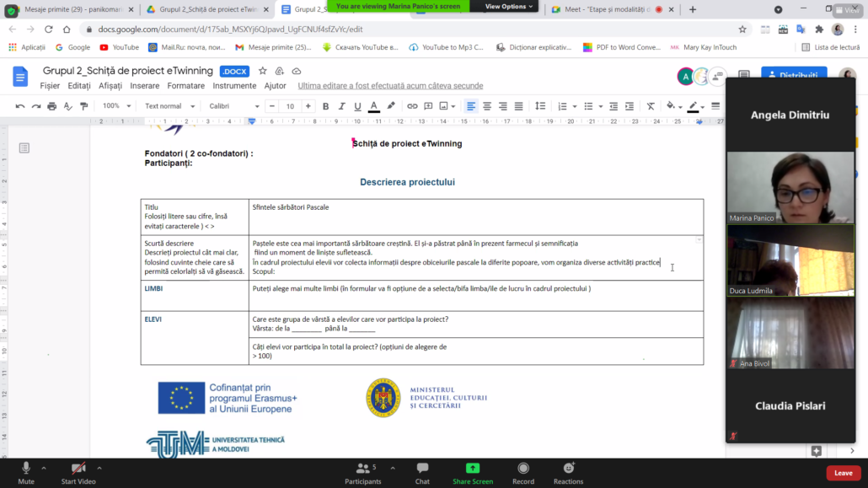Image resolution: width=868 pixels, height=488 pixels.
Task: Click the Record button in Zoom
Action: coord(523,472)
